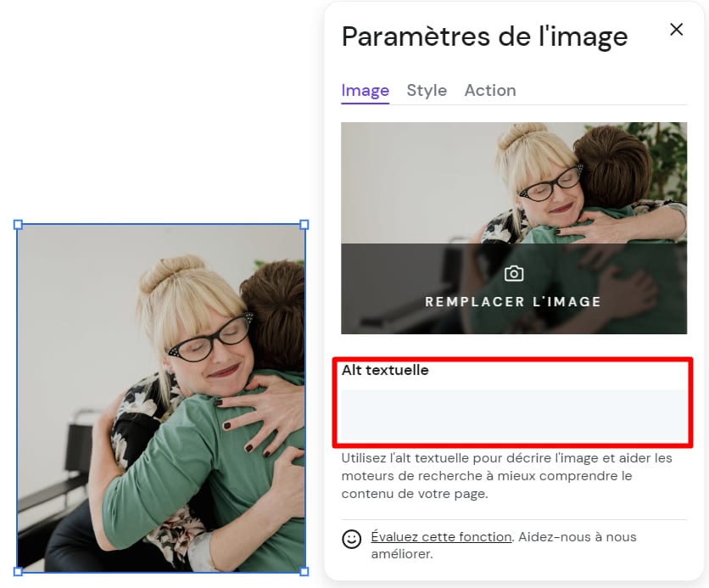Close the Paramètres de l'image panel
709x588 pixels.
[676, 30]
